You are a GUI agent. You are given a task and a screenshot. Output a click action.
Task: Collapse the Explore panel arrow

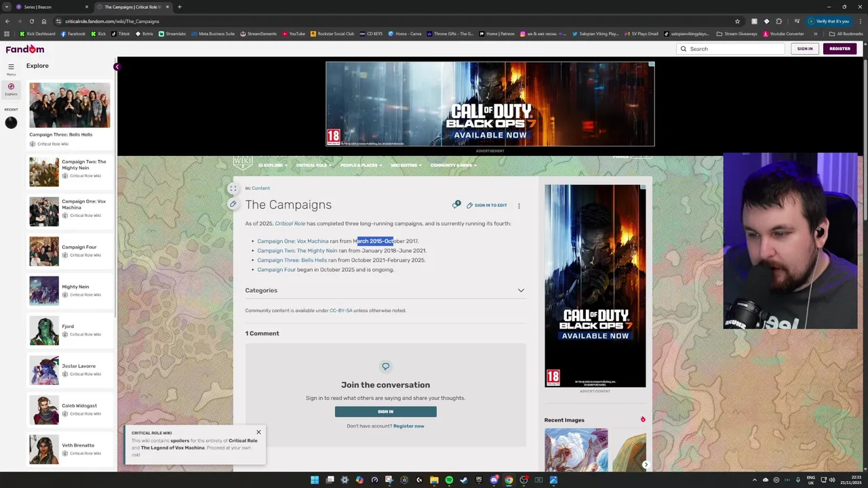tap(117, 66)
